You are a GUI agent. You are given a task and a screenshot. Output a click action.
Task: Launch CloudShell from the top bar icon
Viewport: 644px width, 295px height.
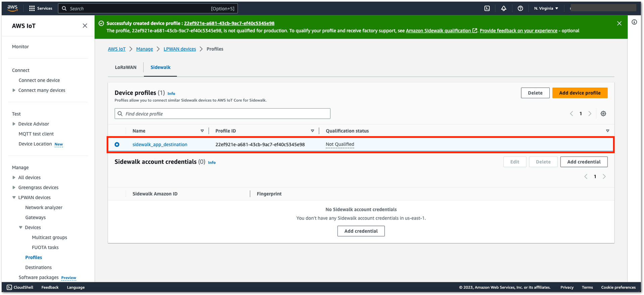coord(487,8)
